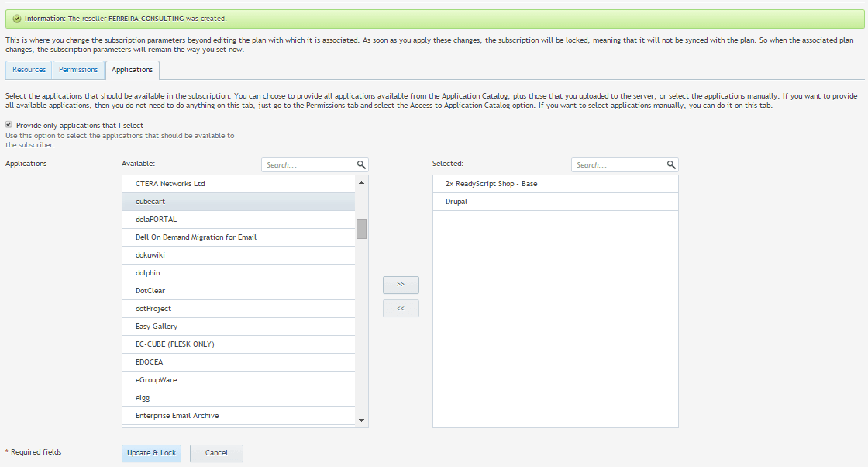
Task: Click the Available list scrollbar thumb
Action: click(x=361, y=229)
